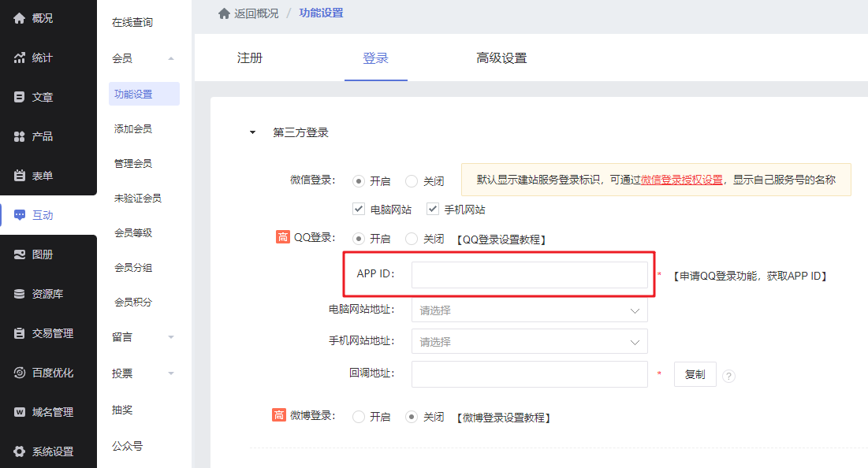The width and height of the screenshot is (868, 468).
Task: Switch to the 登录 tab
Action: point(376,58)
